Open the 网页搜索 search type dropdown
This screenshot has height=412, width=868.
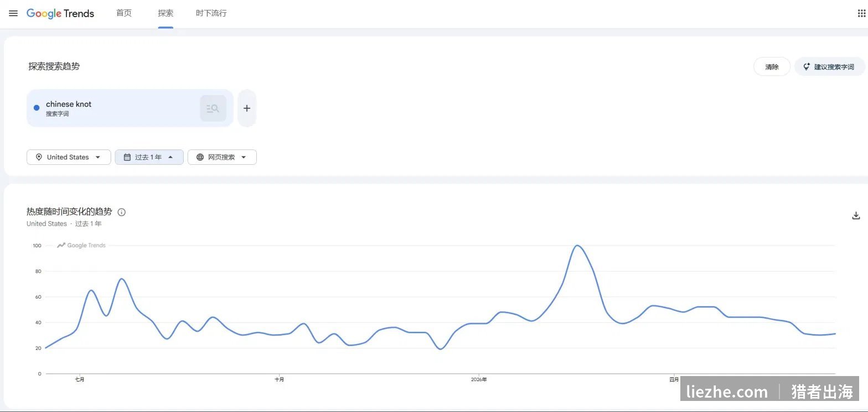click(x=222, y=157)
